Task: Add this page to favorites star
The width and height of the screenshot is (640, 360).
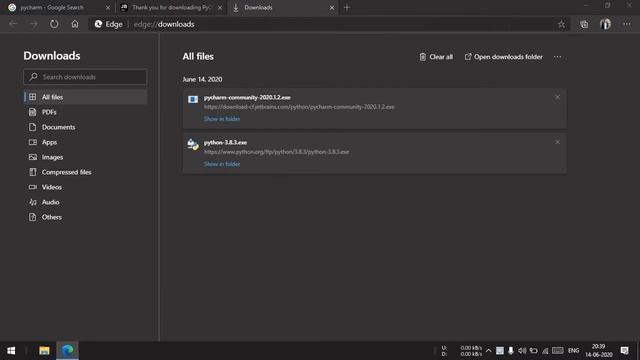Action: 561,24
